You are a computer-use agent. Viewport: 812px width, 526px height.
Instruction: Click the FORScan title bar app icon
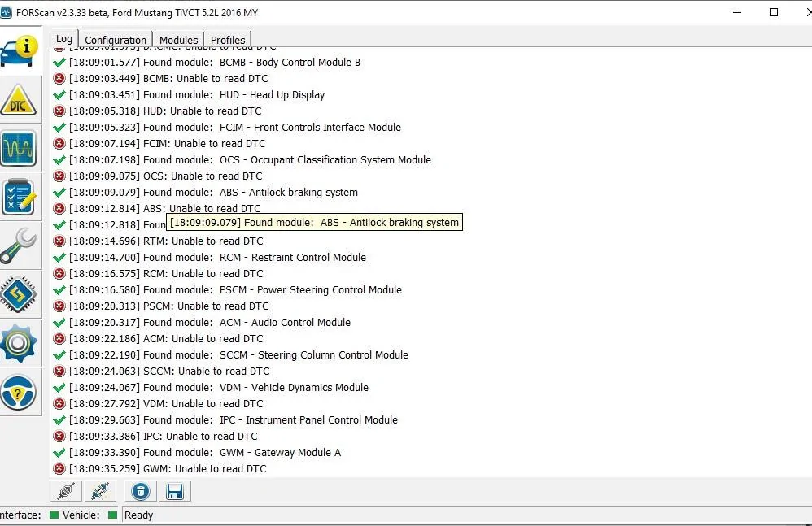[x=6, y=12]
